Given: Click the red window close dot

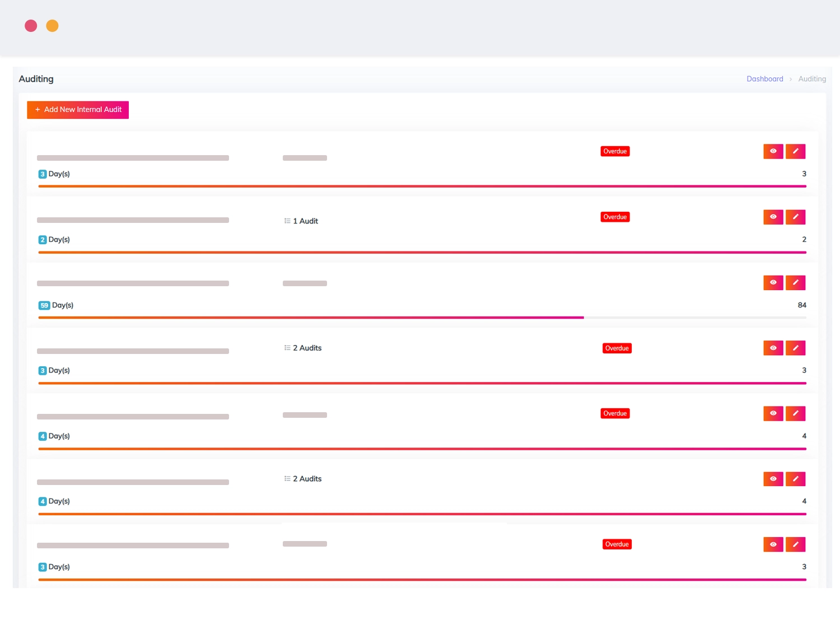Looking at the screenshot, I should (x=31, y=26).
